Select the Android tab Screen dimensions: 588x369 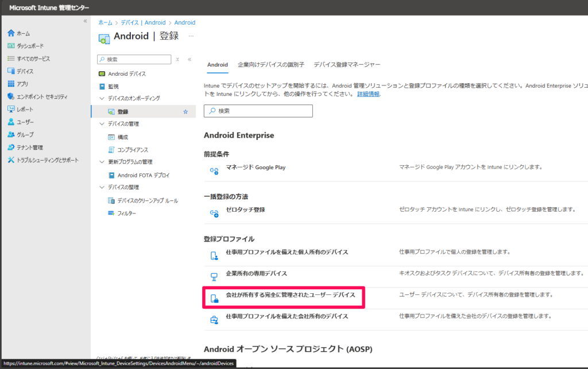218,64
